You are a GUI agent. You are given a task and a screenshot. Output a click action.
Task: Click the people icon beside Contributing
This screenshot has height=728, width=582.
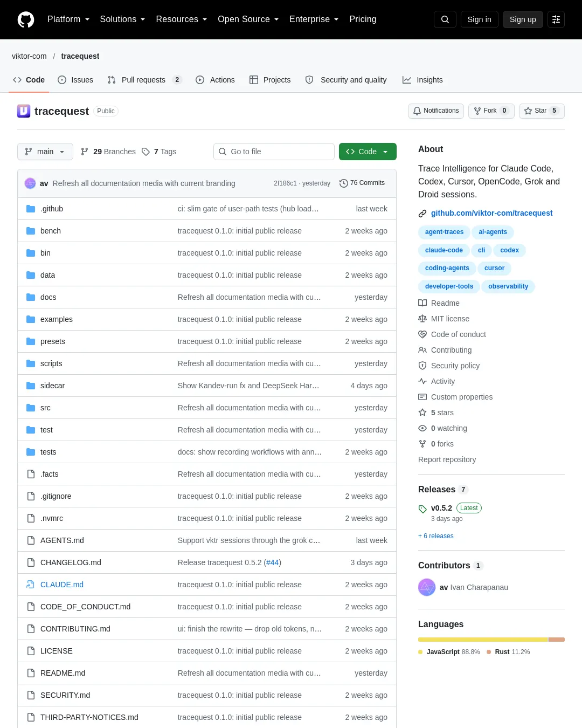click(x=422, y=350)
